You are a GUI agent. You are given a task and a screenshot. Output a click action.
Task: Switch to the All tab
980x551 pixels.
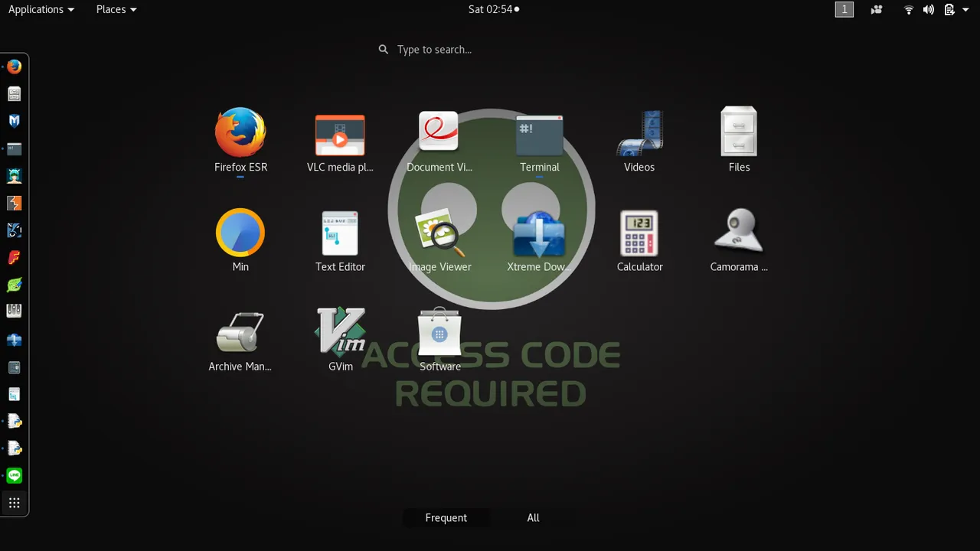(x=533, y=518)
